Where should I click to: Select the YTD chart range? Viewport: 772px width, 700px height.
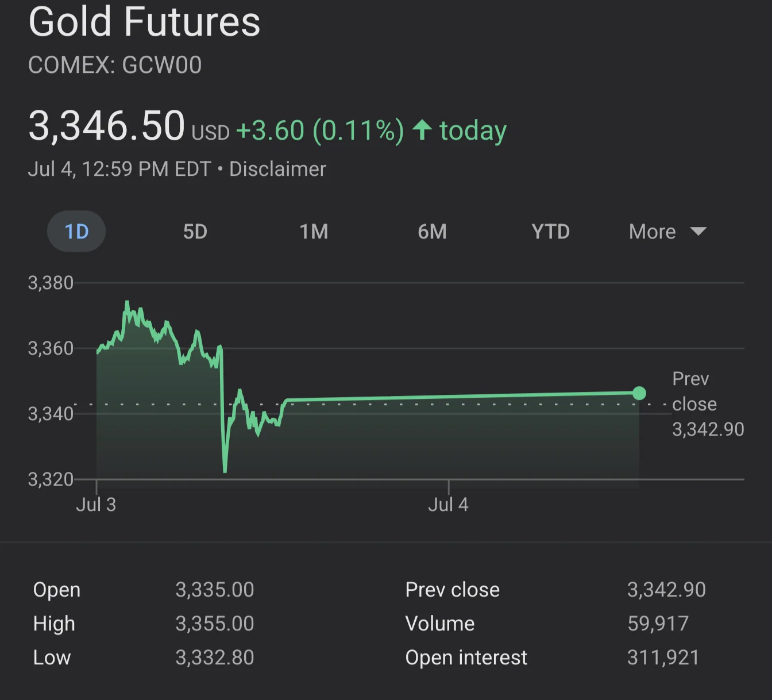(x=550, y=232)
